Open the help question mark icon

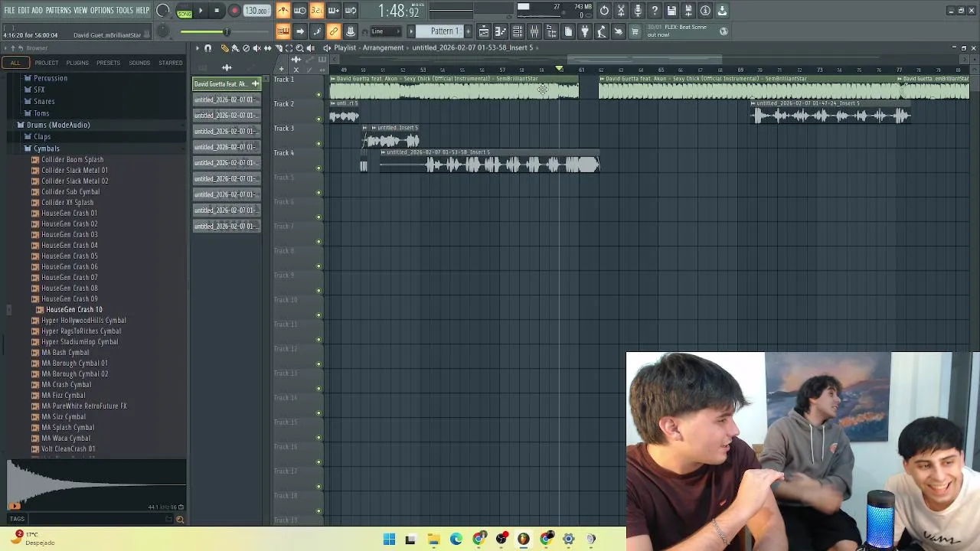point(655,11)
